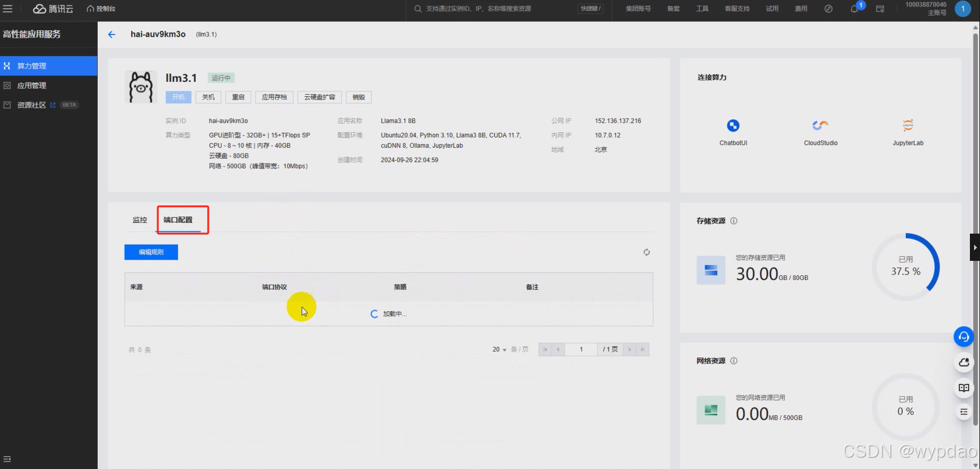
Task: Refresh the port rules table
Action: pos(647,253)
